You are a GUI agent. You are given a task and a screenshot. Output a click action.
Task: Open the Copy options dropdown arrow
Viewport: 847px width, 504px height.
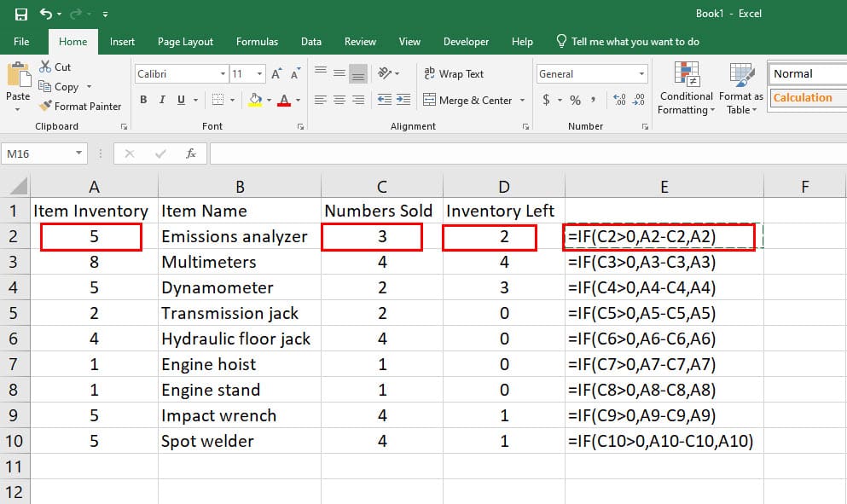(x=89, y=86)
